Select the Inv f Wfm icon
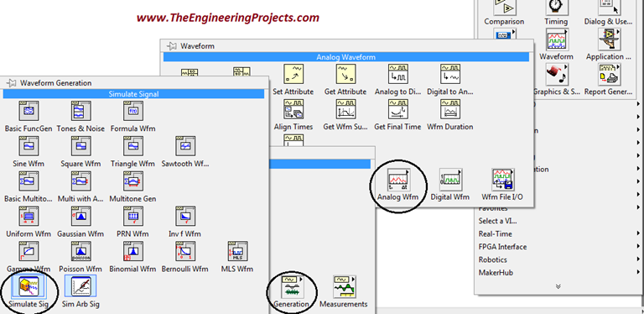Screen dimensions: 644x314 pyautogui.click(x=185, y=216)
